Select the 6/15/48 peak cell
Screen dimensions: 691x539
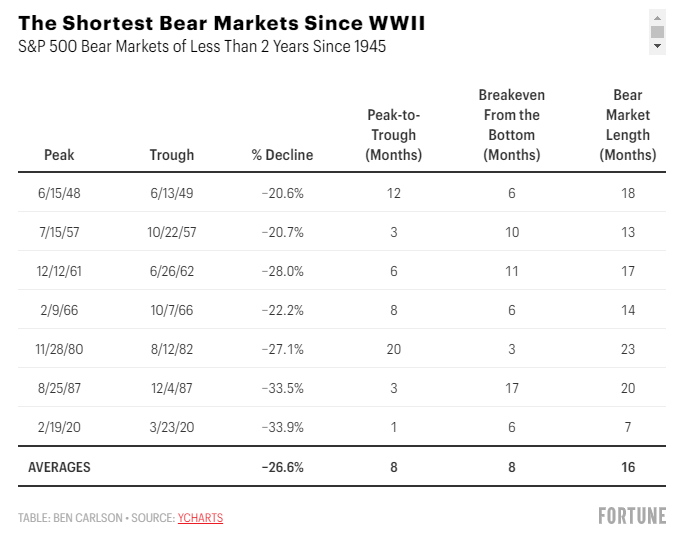59,193
